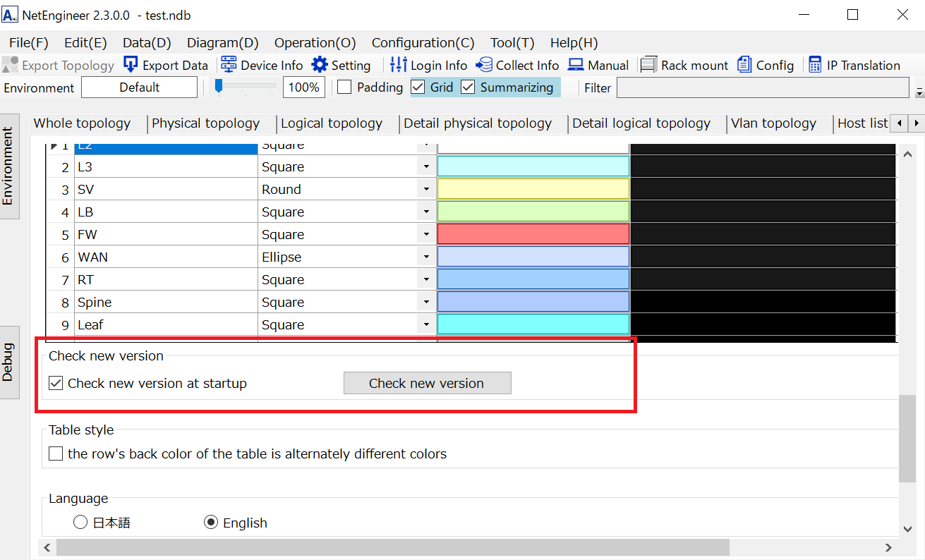925x560 pixels.
Task: Click the Setting gear icon
Action: click(320, 65)
